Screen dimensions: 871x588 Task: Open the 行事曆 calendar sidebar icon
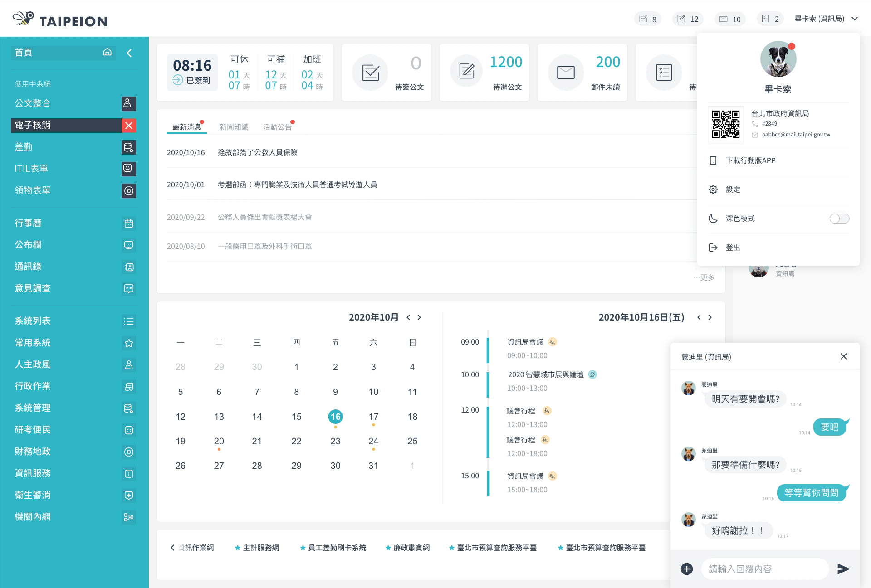[129, 223]
